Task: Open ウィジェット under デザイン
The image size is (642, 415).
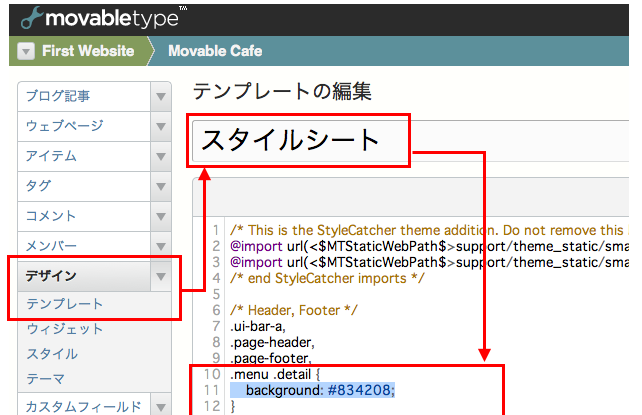Action: coord(65,329)
